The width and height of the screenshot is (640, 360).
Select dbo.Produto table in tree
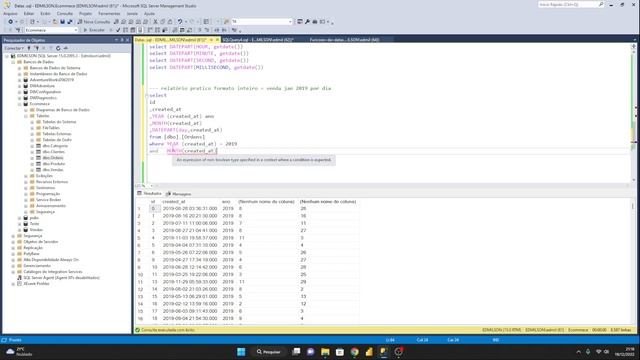pos(53,164)
